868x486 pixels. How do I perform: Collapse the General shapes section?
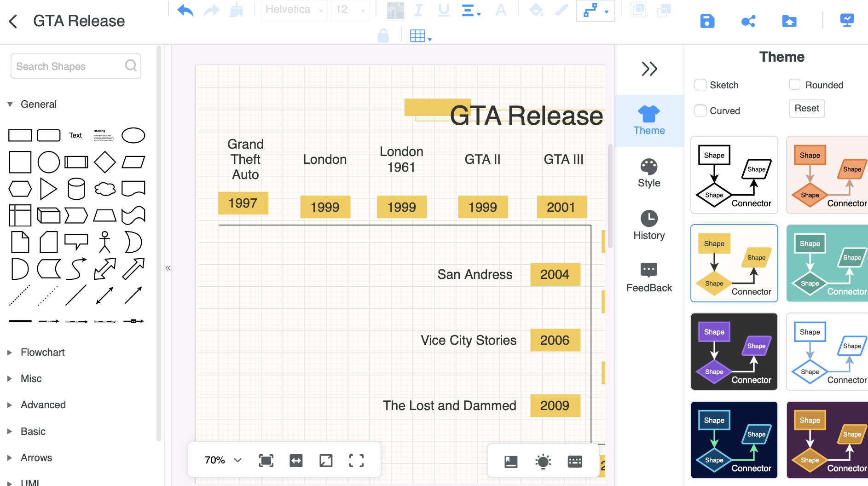10,104
